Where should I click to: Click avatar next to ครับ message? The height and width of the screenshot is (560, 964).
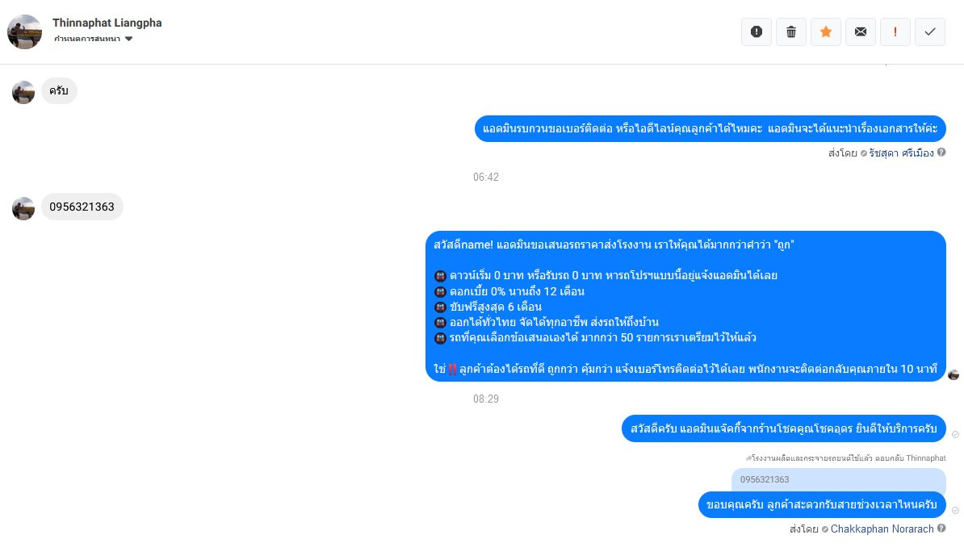click(23, 92)
